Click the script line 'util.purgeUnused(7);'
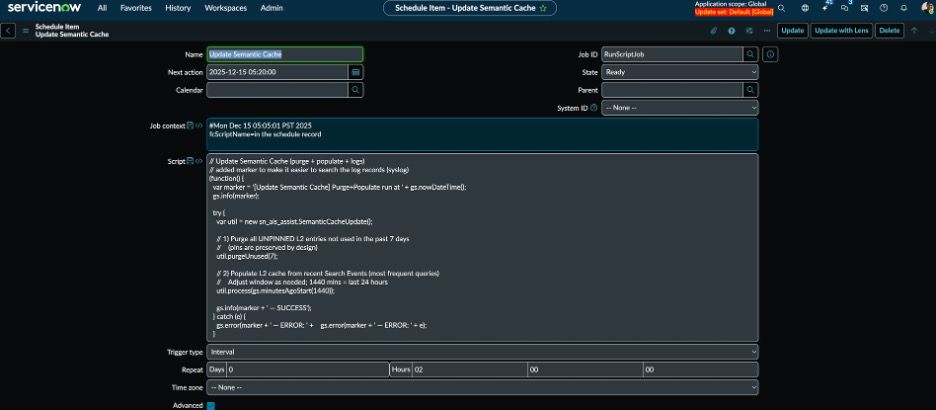Image resolution: width=936 pixels, height=410 pixels. point(247,256)
